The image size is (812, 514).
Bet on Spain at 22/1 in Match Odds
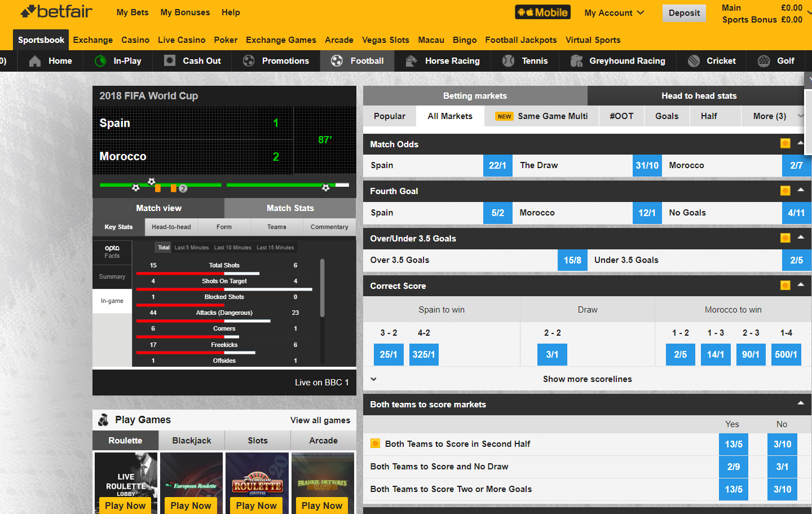click(x=497, y=165)
